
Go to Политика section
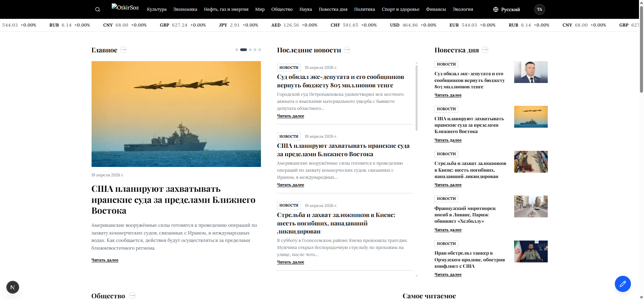click(x=365, y=9)
